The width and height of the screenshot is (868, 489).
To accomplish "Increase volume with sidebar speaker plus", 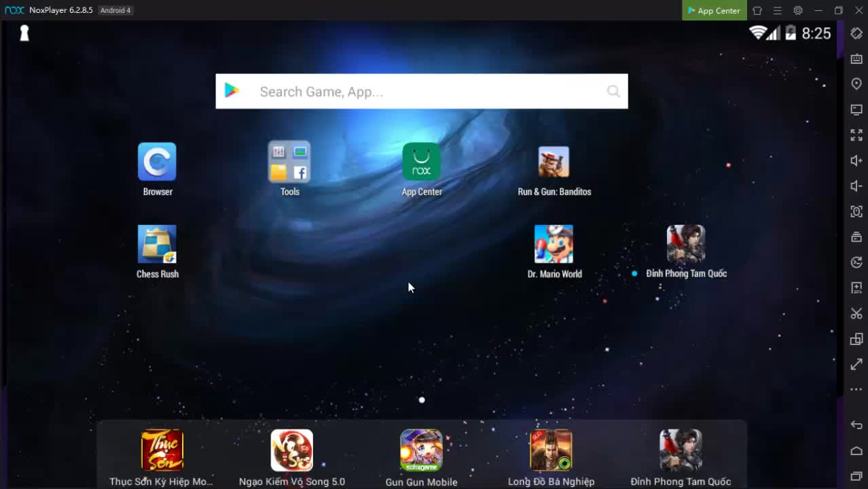I will (856, 160).
